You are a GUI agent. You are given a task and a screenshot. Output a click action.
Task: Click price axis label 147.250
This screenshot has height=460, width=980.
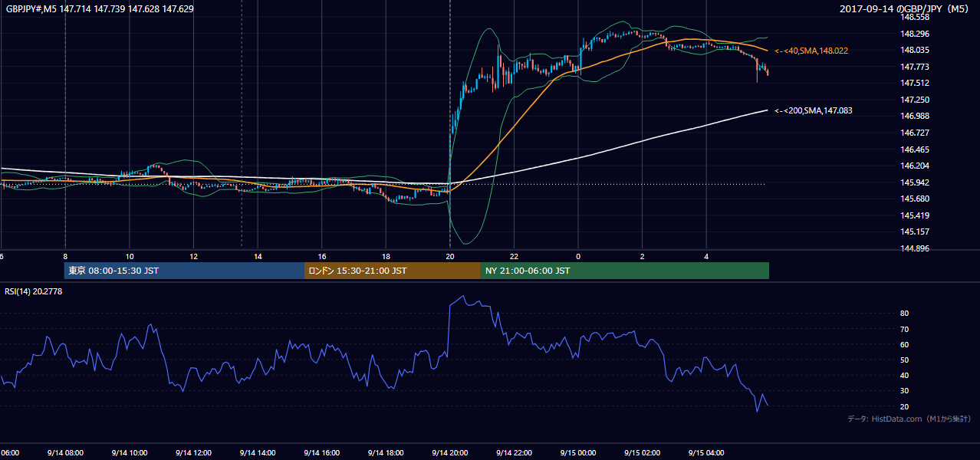(x=914, y=100)
